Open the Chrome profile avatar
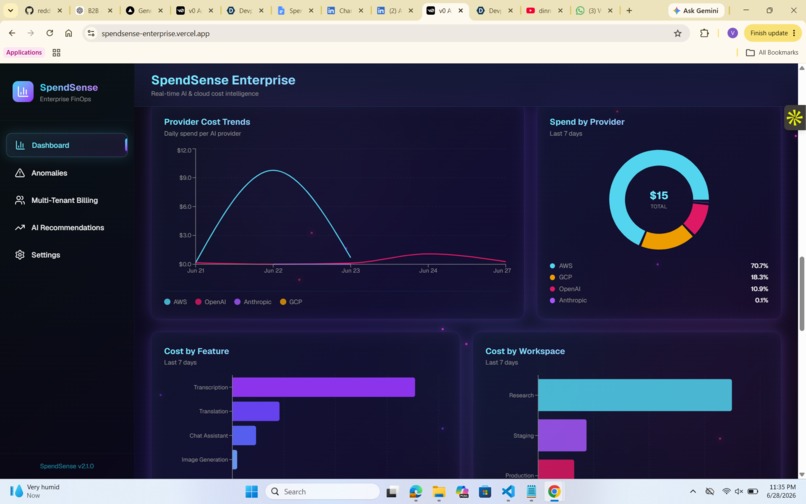Image resolution: width=806 pixels, height=504 pixels. click(x=732, y=33)
